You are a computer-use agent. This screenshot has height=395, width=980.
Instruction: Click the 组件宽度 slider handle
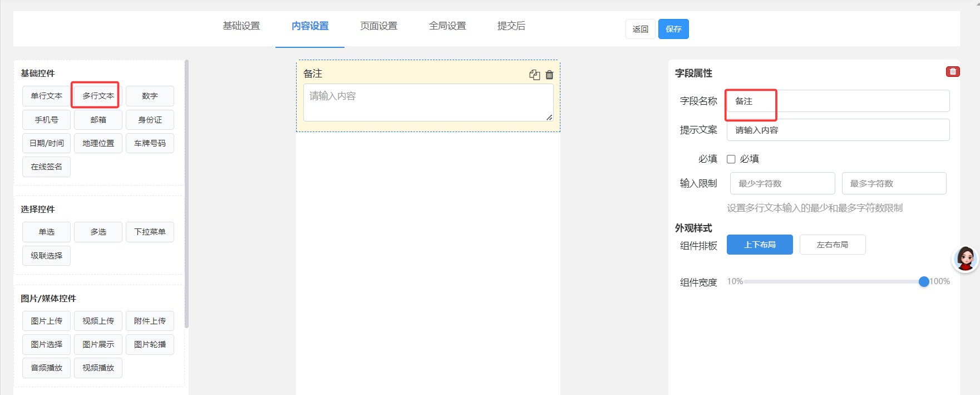(x=924, y=281)
